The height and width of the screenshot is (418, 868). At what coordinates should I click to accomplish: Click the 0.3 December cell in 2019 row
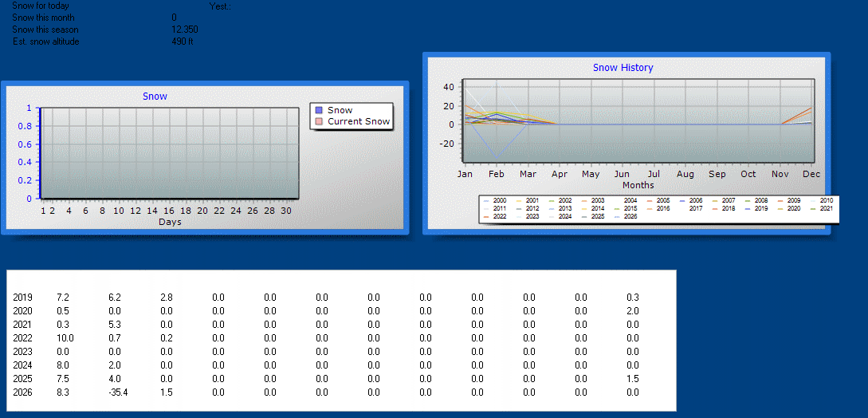(x=633, y=298)
